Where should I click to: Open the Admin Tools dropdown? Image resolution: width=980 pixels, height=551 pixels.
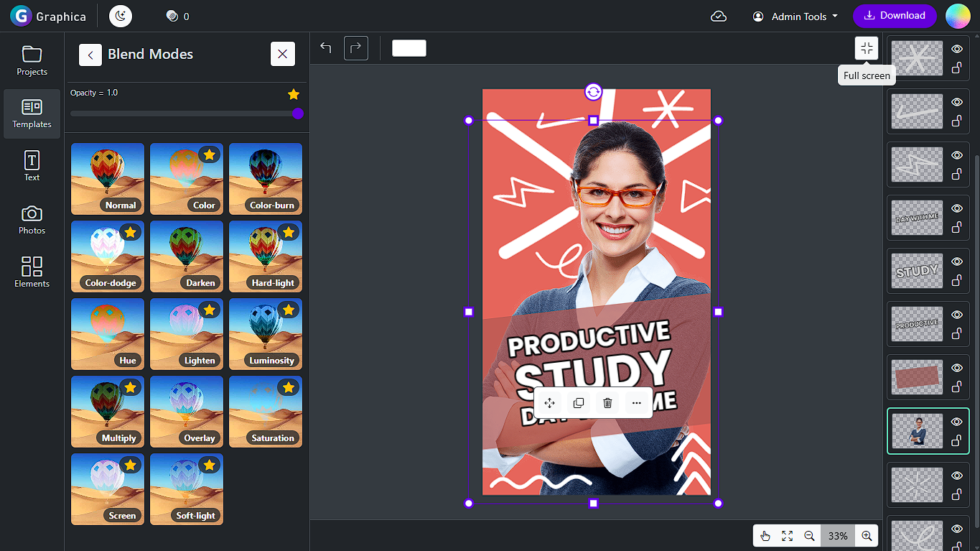pyautogui.click(x=795, y=17)
